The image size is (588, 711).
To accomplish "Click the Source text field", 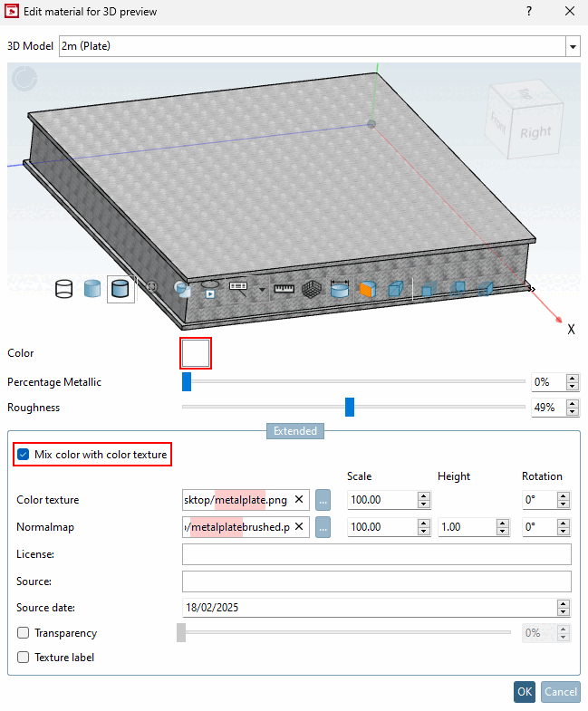I will pyautogui.click(x=377, y=581).
